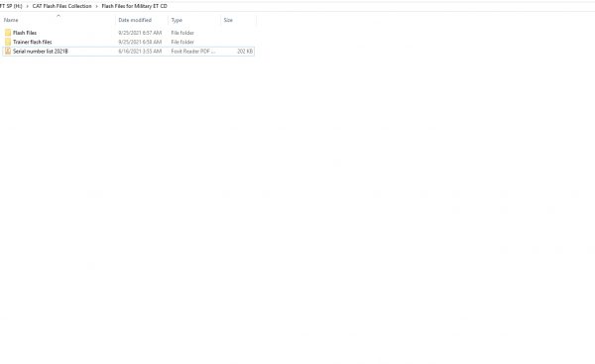This screenshot has height=364, width=595.
Task: Expand breadcrumb chevron after CAT Flash Files Collection
Action: [x=96, y=6]
